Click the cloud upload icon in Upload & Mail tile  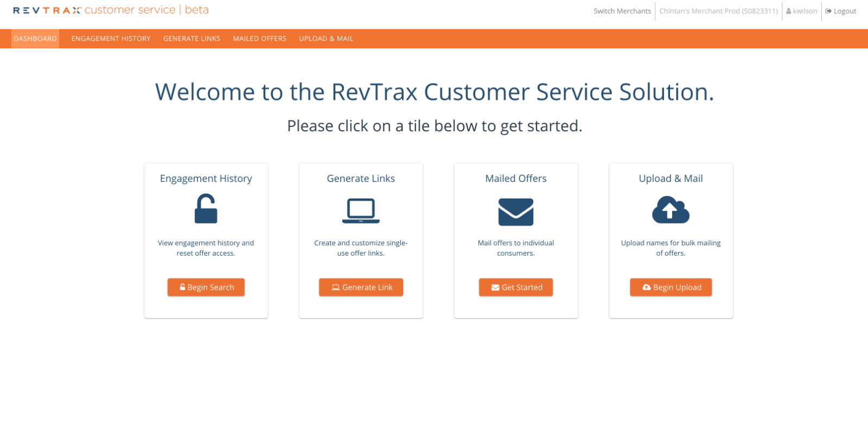coord(671,210)
